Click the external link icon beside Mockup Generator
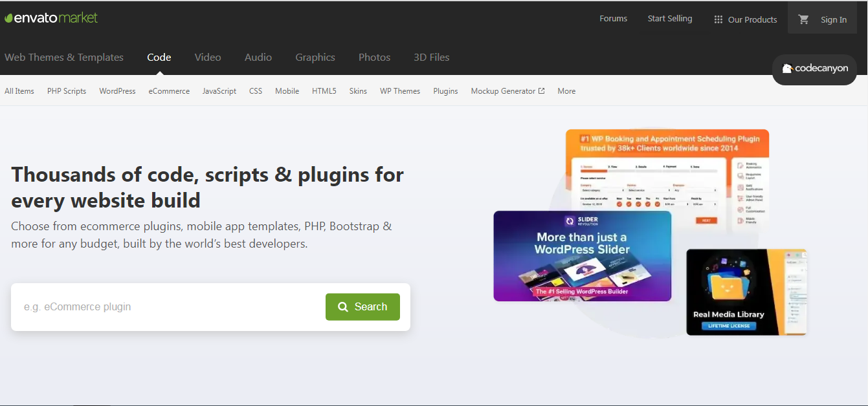Screen dimensions: 868x406 coord(542,91)
